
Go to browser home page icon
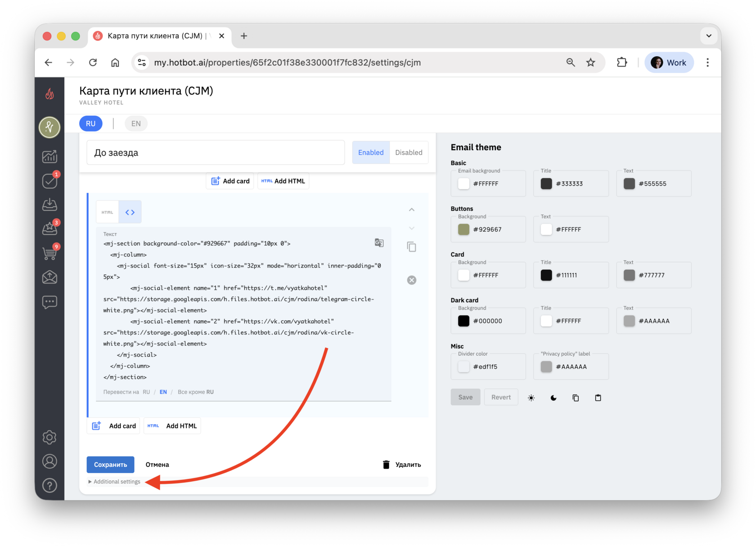click(115, 63)
